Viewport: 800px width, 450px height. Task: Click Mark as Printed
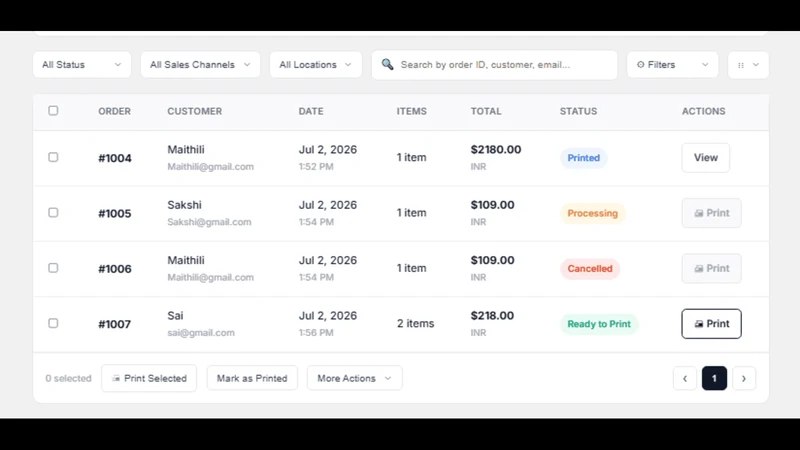click(252, 378)
